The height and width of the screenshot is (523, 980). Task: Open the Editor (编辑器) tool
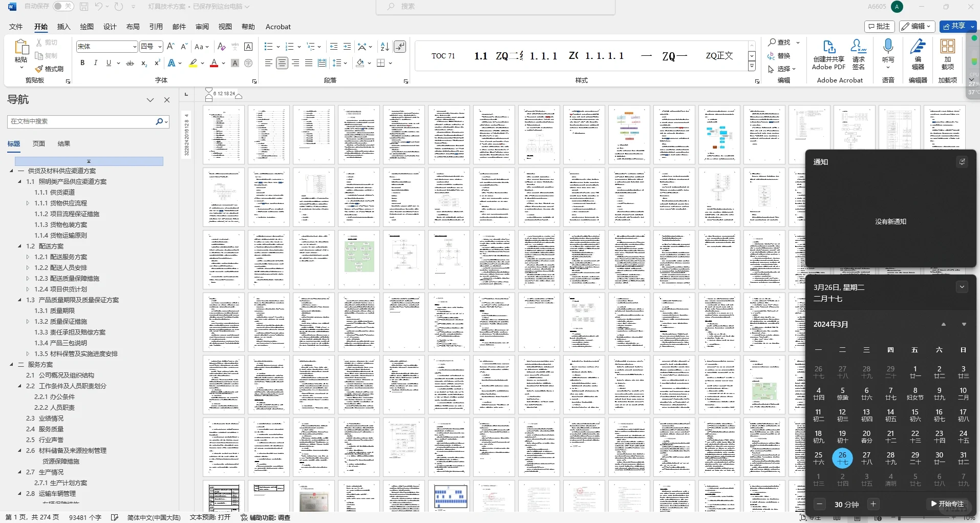(918, 55)
